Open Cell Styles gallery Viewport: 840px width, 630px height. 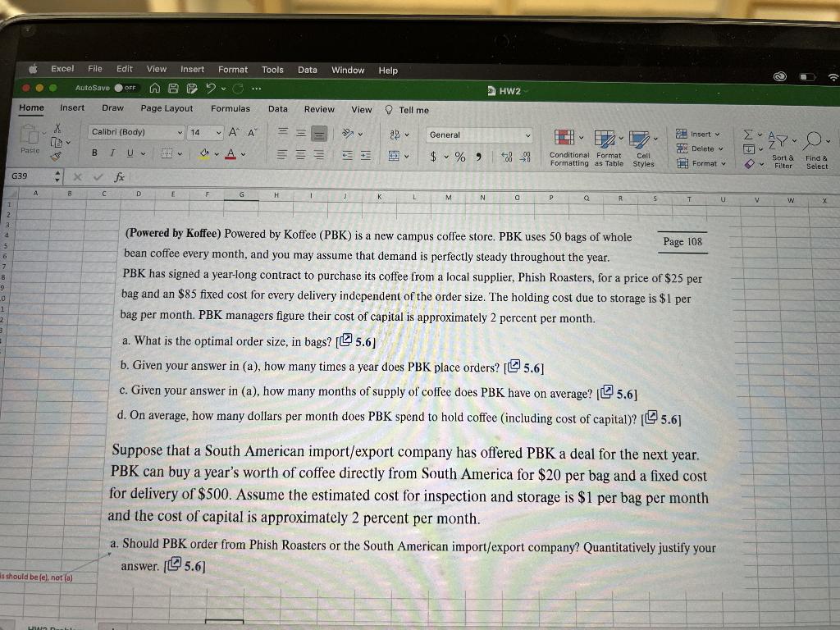[643, 149]
